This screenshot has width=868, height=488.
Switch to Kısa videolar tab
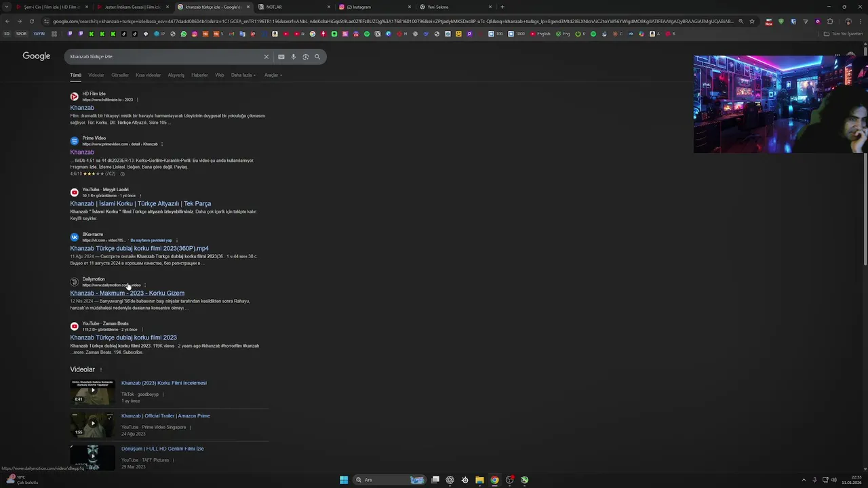pyautogui.click(x=148, y=75)
